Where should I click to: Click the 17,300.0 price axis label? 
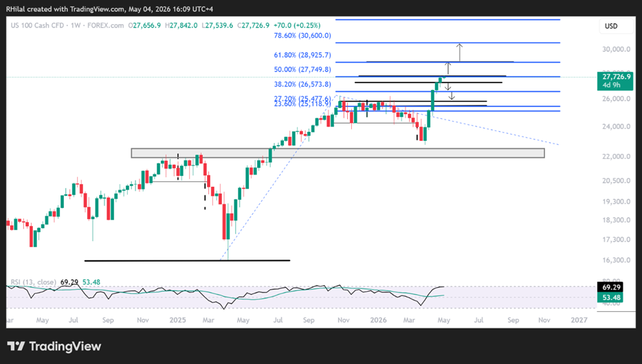[x=616, y=240]
